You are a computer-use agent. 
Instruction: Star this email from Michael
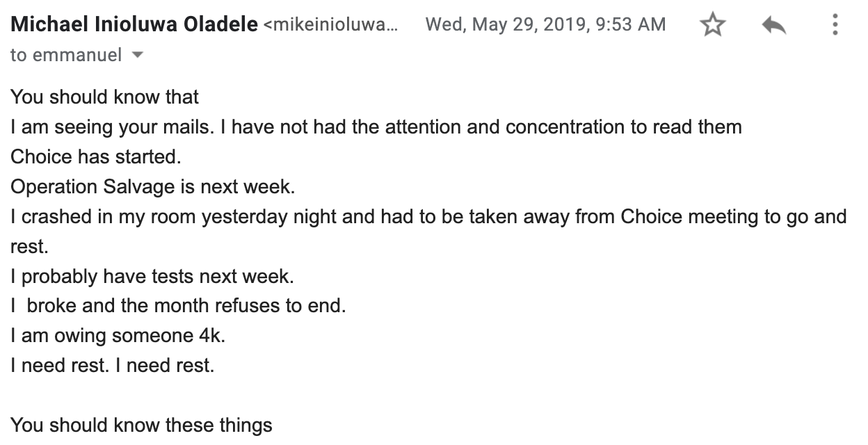click(x=712, y=26)
